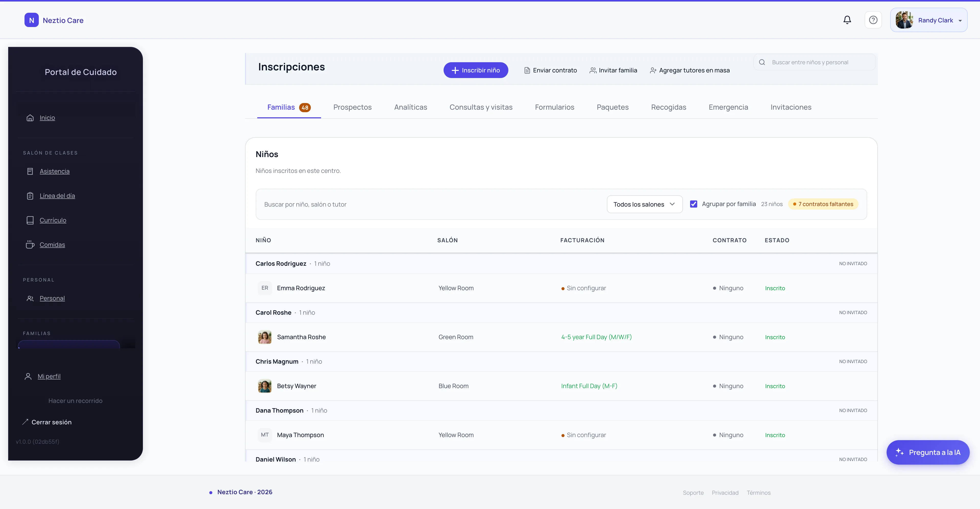Screen dimensions: 980x509
Task: Click Samantha Roshe's avatar photo
Action: [264, 337]
